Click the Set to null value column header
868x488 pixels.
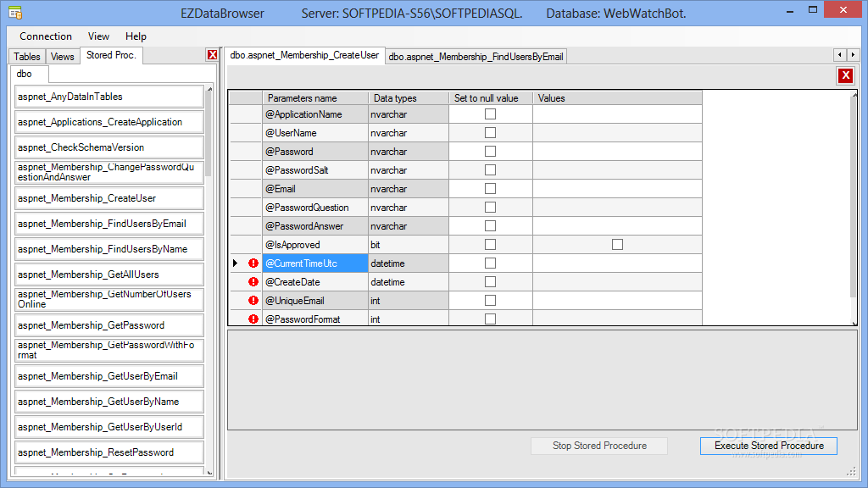(491, 98)
